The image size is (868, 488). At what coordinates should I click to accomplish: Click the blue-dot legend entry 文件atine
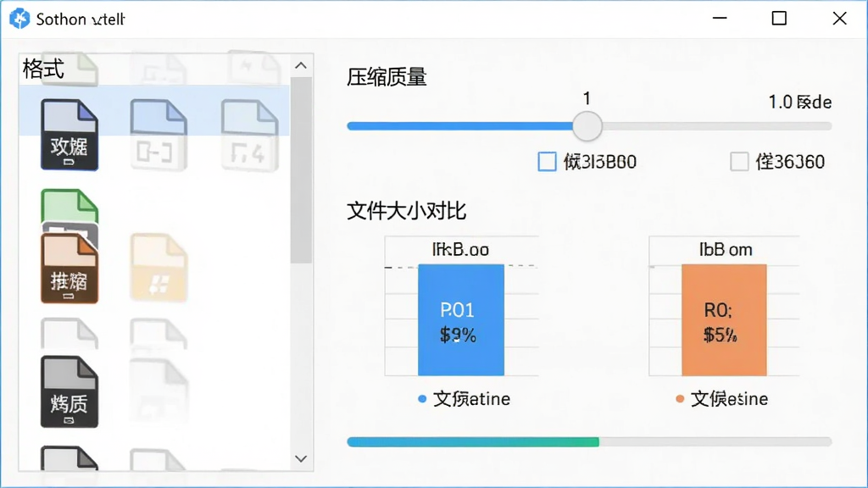click(x=464, y=399)
